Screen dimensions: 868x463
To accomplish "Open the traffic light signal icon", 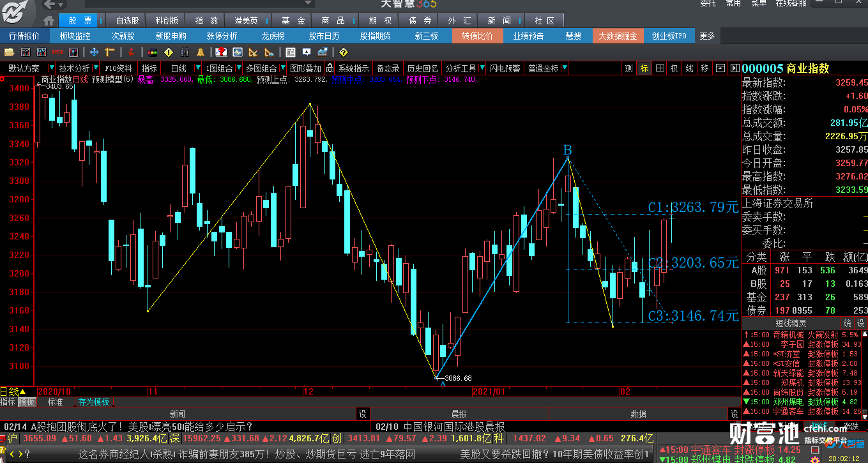I will [x=153, y=52].
